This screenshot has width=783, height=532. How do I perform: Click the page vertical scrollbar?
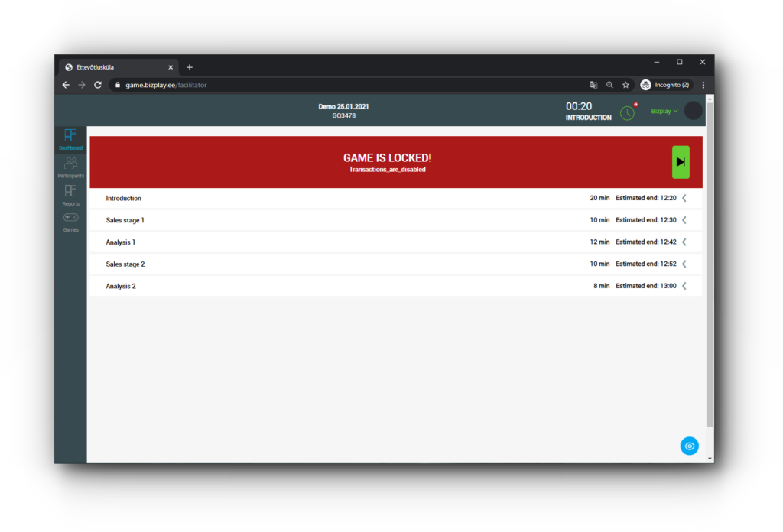(710, 268)
